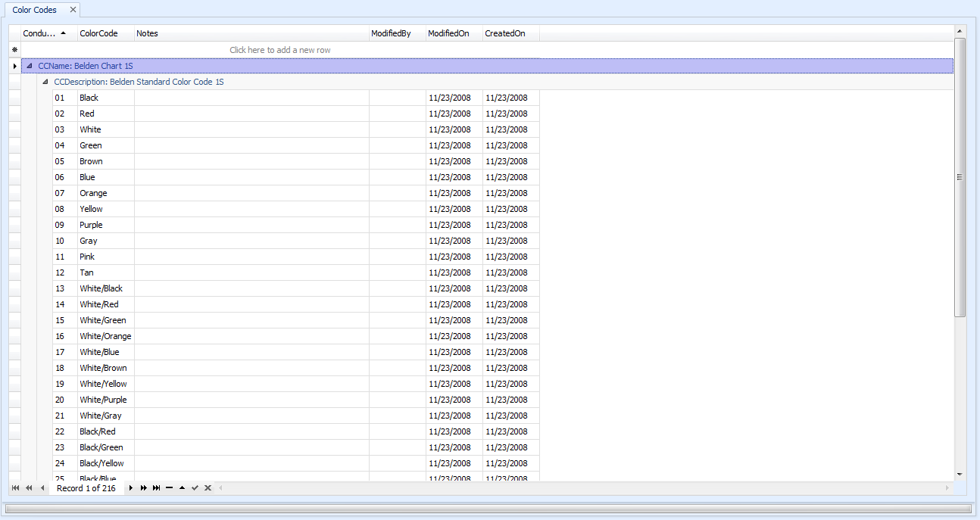Screen dimensions: 980x520
Task: Select the 'White/Orange' color code cell
Action: [x=105, y=336]
